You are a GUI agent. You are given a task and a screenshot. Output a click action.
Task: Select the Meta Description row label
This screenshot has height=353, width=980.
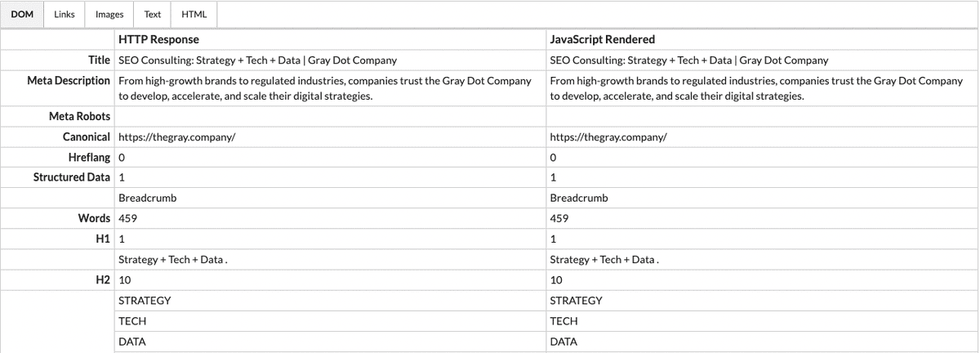(69, 81)
